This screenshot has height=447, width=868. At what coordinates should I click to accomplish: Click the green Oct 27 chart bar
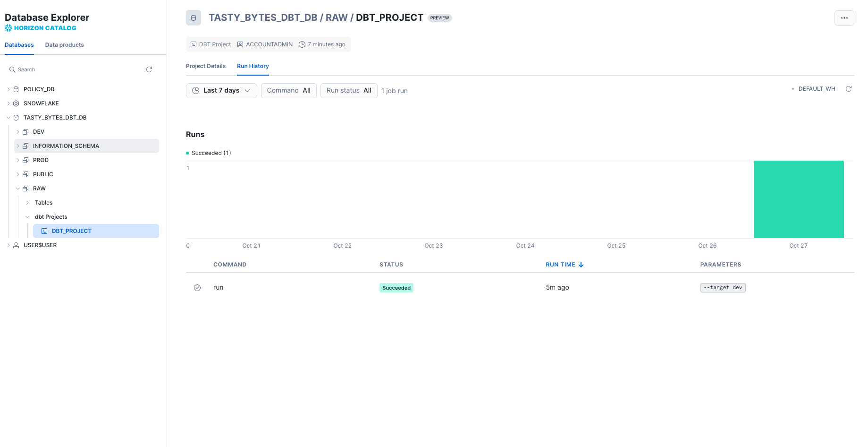click(799, 199)
